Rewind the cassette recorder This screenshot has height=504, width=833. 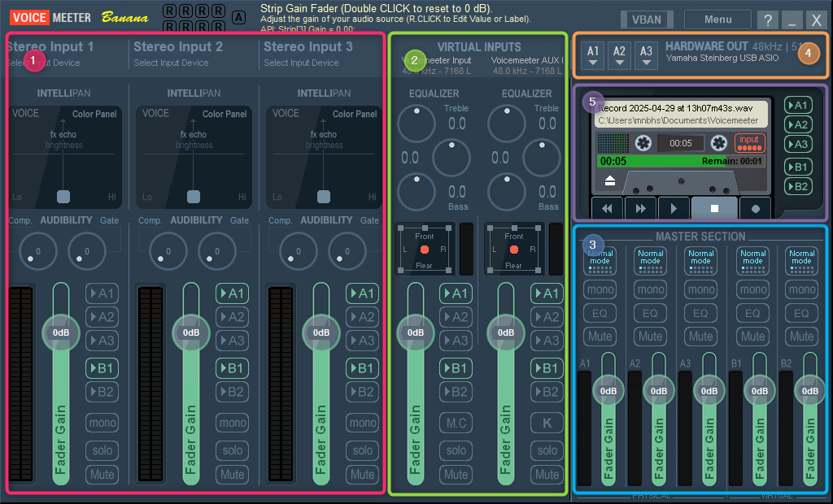coord(607,209)
